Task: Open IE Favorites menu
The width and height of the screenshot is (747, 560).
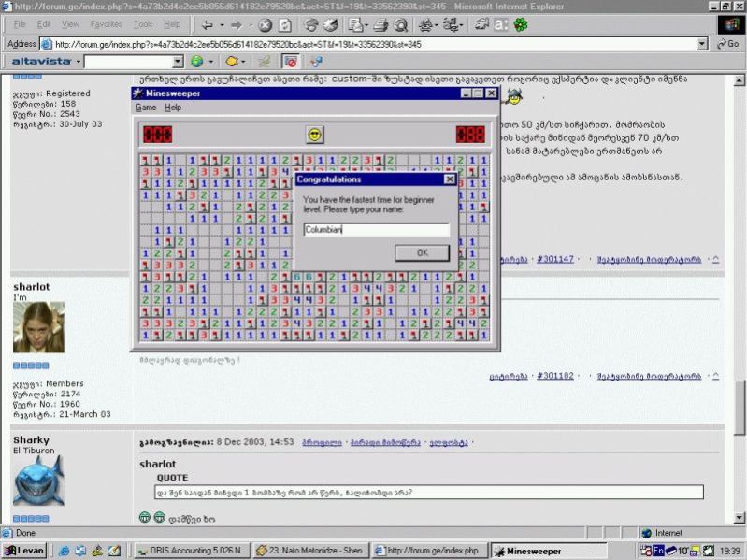Action: [106, 23]
